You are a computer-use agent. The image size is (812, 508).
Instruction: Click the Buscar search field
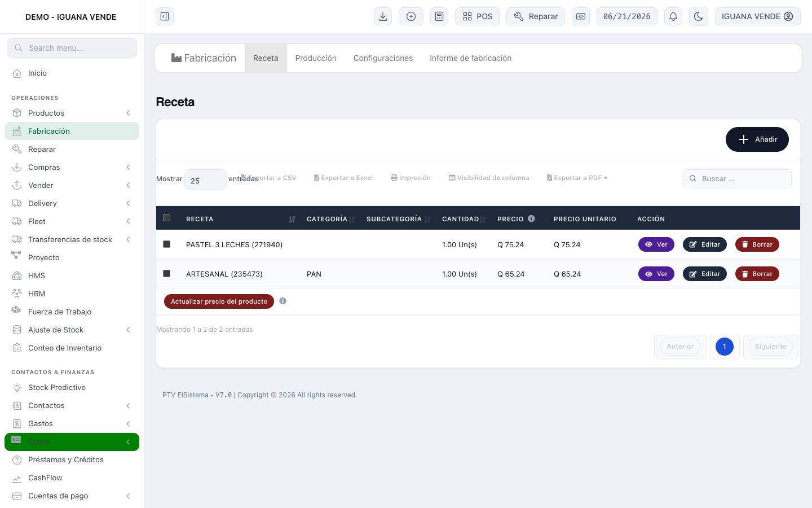pyautogui.click(x=738, y=178)
